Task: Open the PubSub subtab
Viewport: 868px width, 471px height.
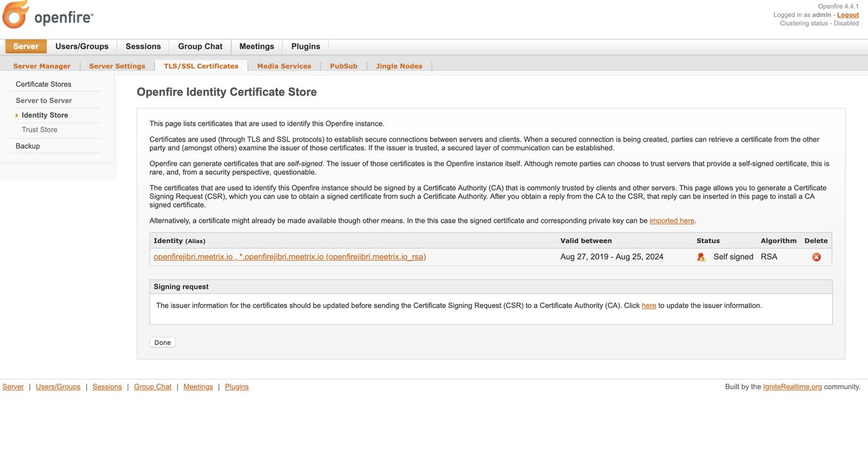Action: (x=343, y=66)
